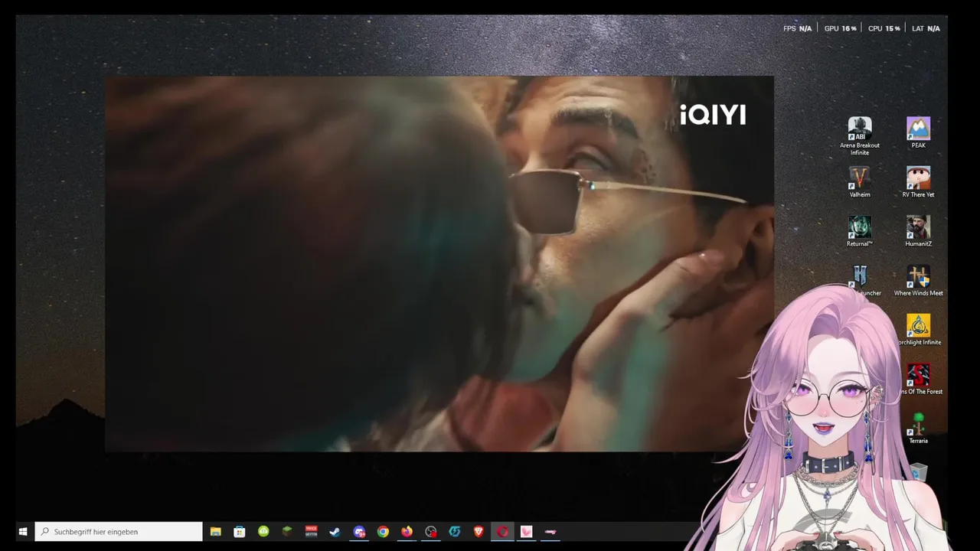Open the gauge-style taskbar app icon

431,531
